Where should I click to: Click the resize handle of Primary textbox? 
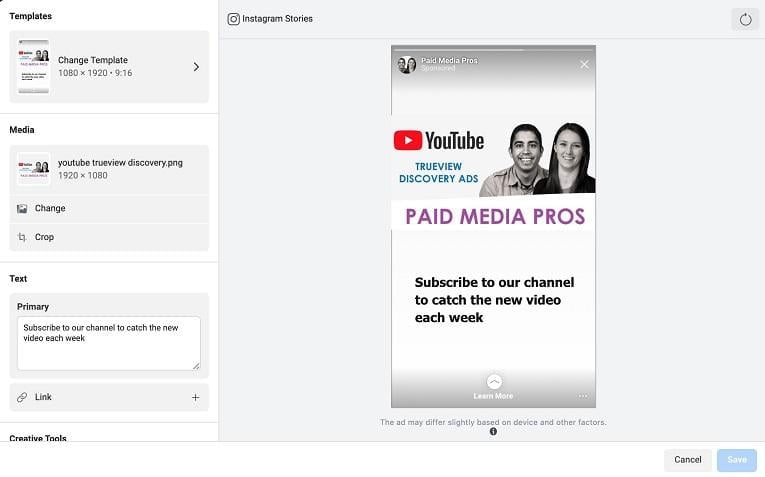[x=196, y=366]
